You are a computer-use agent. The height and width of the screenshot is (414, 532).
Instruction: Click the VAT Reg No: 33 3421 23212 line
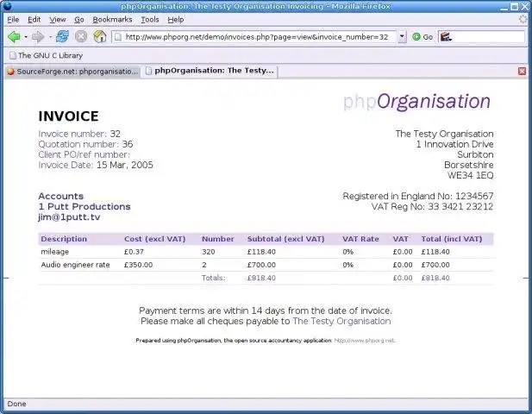432,206
